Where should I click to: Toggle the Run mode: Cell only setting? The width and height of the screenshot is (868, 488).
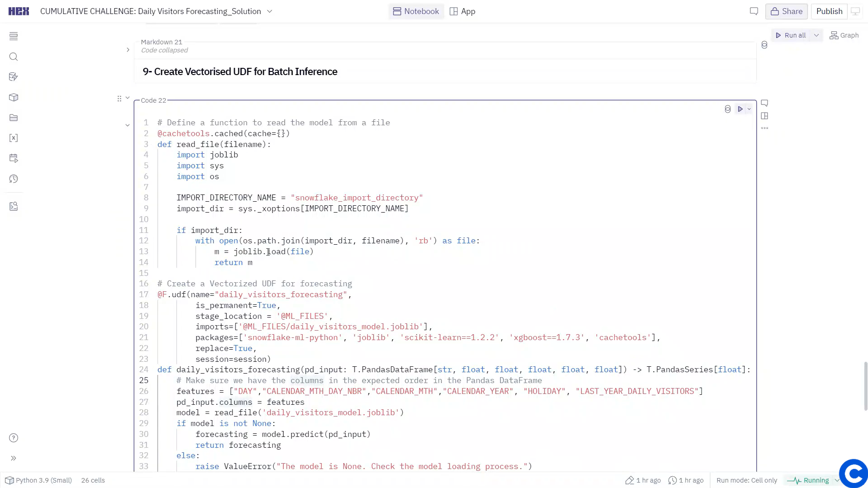point(747,480)
